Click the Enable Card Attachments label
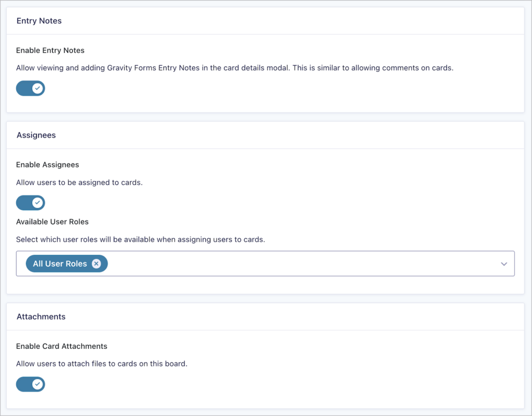The height and width of the screenshot is (416, 532). tap(61, 346)
